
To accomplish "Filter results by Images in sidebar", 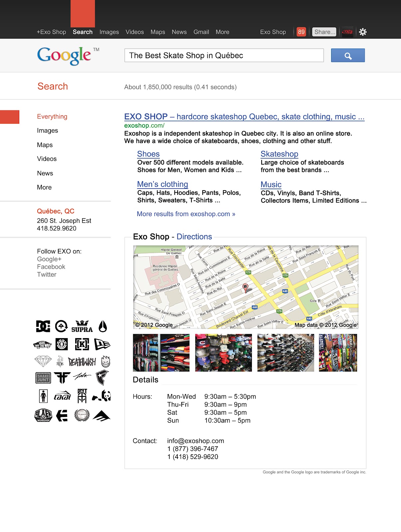I will [x=48, y=131].
